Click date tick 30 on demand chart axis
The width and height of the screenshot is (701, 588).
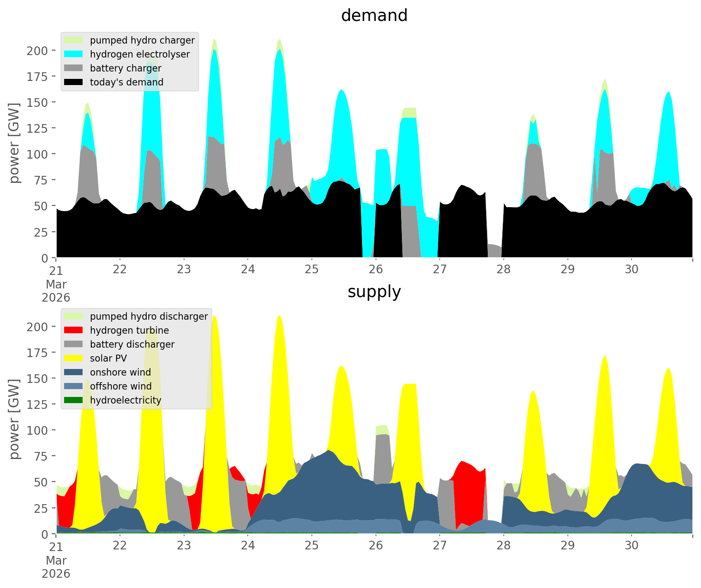[x=631, y=270]
